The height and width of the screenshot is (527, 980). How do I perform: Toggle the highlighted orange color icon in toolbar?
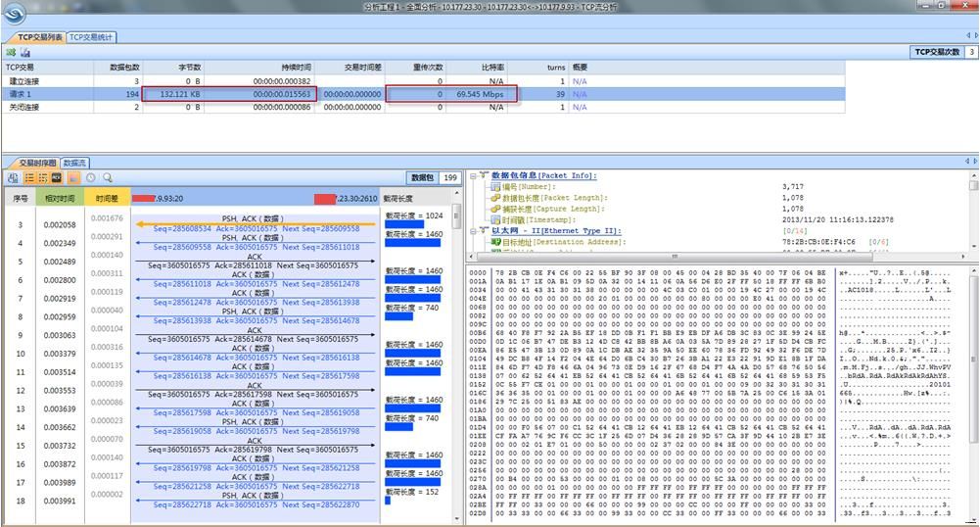[72, 178]
